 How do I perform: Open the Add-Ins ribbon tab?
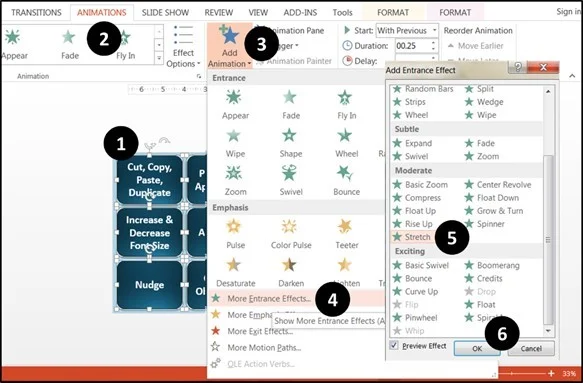(300, 12)
